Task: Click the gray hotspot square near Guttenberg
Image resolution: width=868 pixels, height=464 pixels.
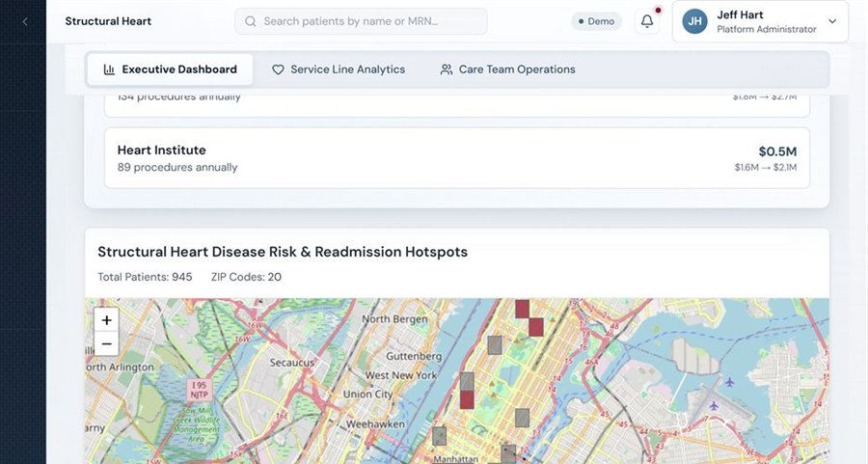Action: 495,345
